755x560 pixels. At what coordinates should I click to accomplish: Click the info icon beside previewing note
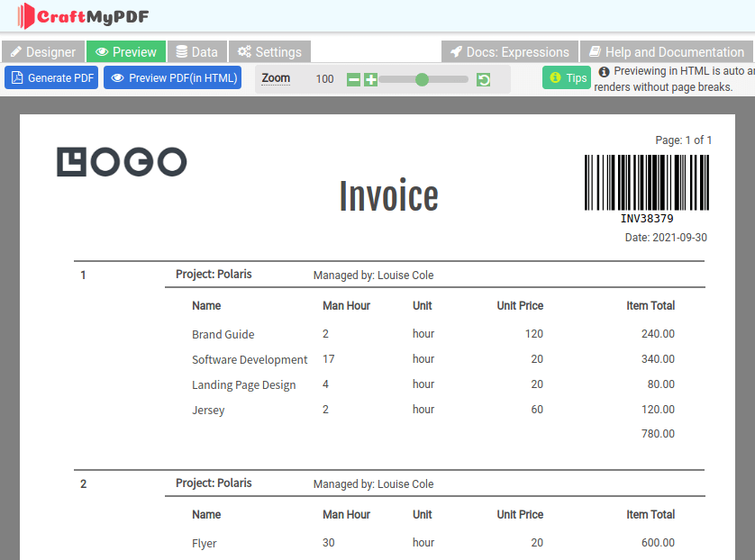click(x=604, y=72)
